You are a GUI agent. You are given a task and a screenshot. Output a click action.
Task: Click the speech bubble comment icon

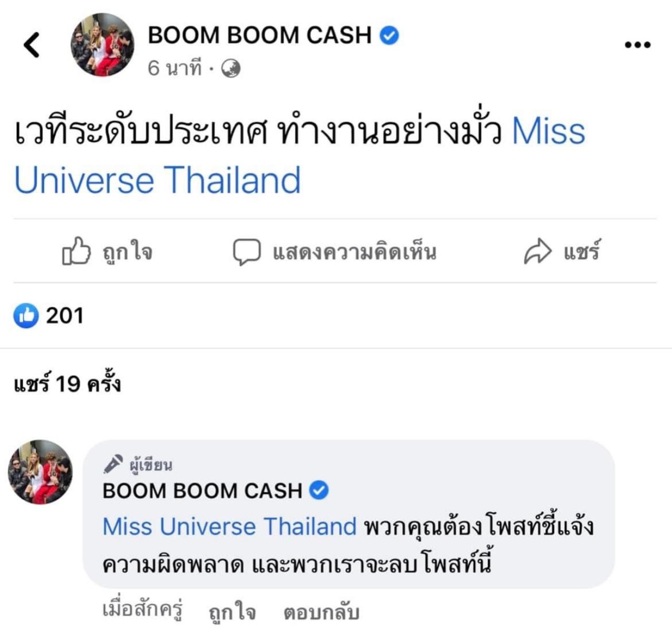246,252
